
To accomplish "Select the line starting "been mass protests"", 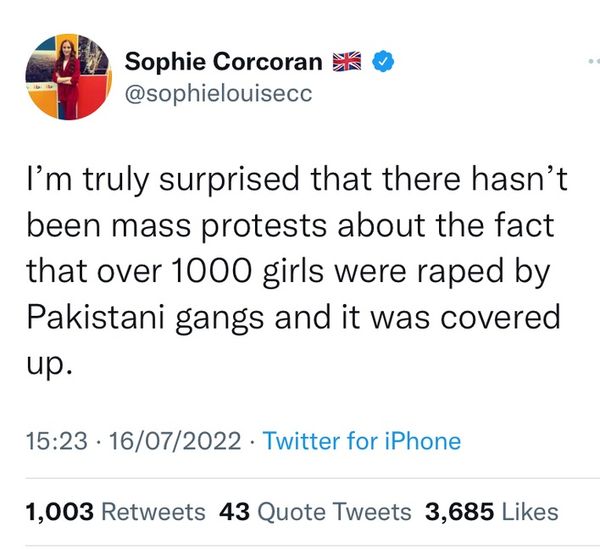I will click(290, 225).
